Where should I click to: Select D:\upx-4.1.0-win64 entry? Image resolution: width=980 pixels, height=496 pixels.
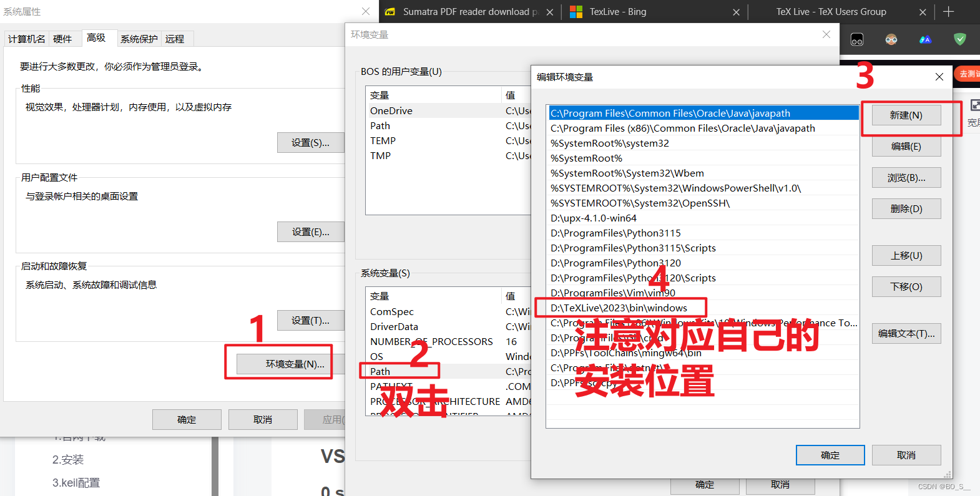pyautogui.click(x=703, y=218)
